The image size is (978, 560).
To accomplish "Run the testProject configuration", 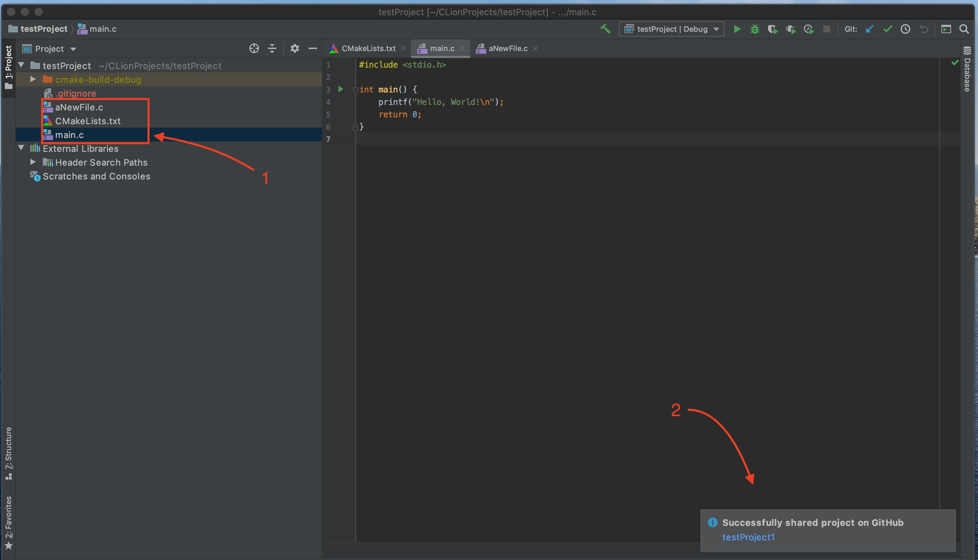I will (x=737, y=29).
